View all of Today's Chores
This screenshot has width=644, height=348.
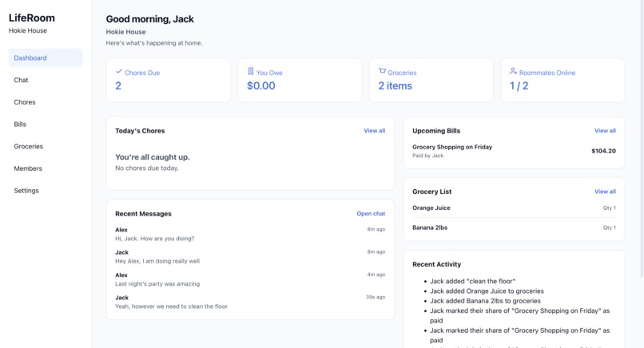[x=374, y=131]
